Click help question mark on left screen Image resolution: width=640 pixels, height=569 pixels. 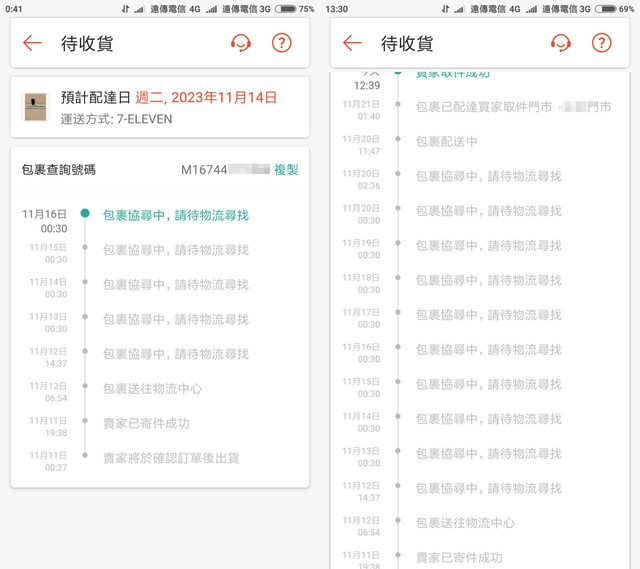pyautogui.click(x=282, y=43)
